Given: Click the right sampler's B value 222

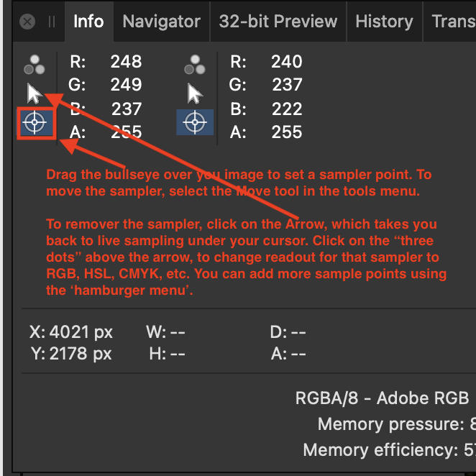Looking at the screenshot, I should coord(287,109).
